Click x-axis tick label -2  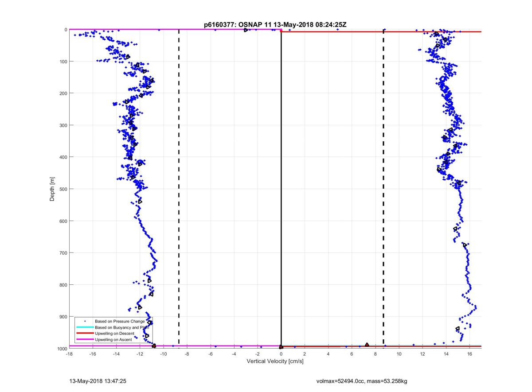pyautogui.click(x=258, y=354)
